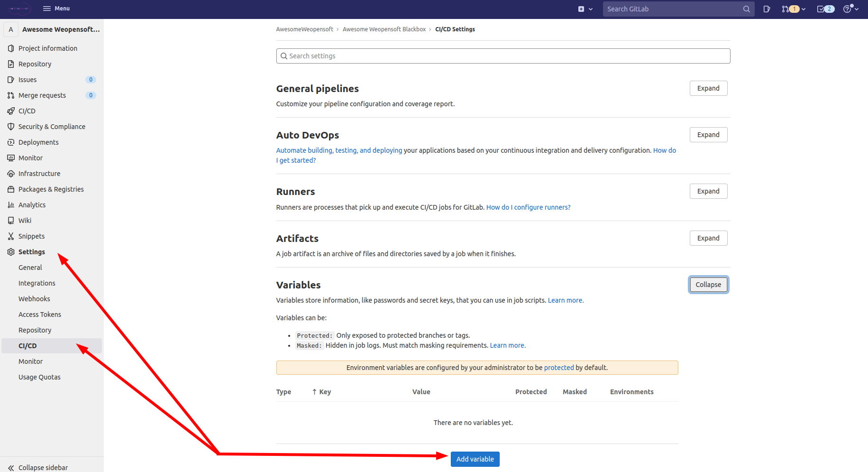868x472 pixels.
Task: Click the create new plus icon
Action: (x=581, y=9)
